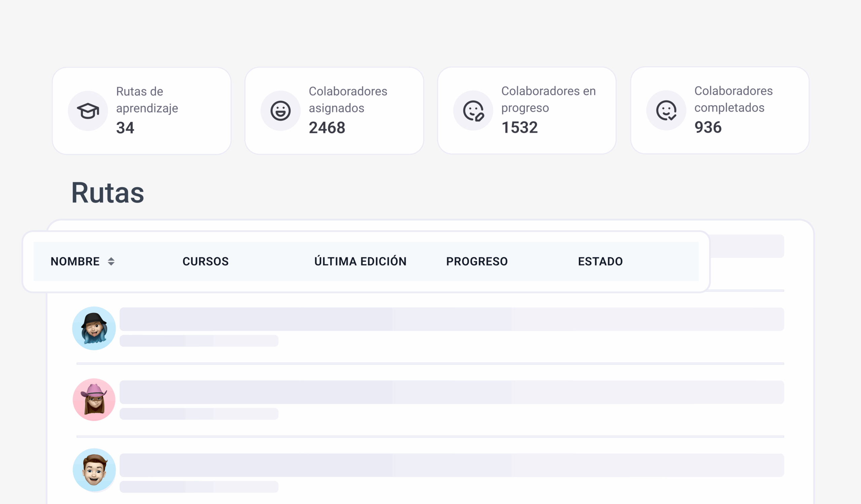Select the first route row placeholder
The width and height of the screenshot is (861, 504).
451,319
